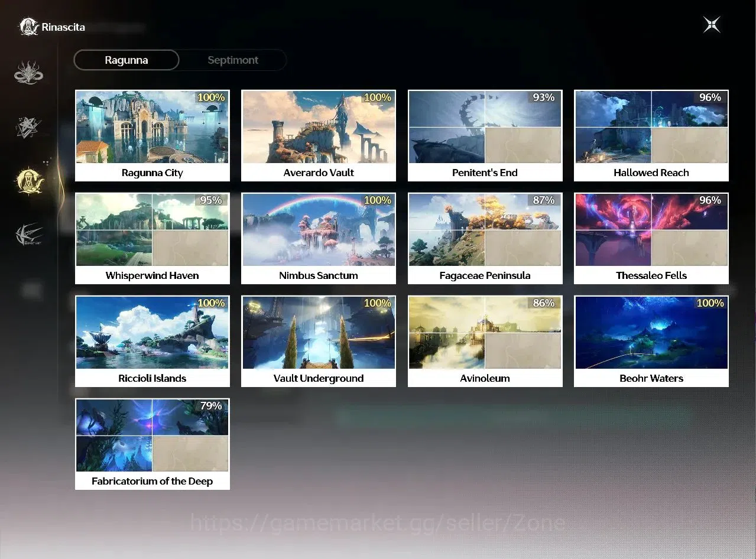Click the 100% value on Ragunna City

click(211, 97)
